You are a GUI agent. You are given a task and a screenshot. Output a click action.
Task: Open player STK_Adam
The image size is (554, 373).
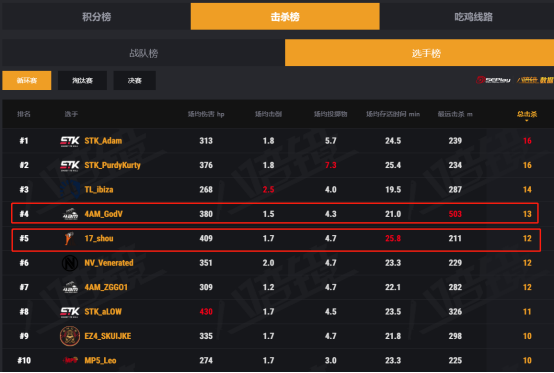(x=103, y=141)
